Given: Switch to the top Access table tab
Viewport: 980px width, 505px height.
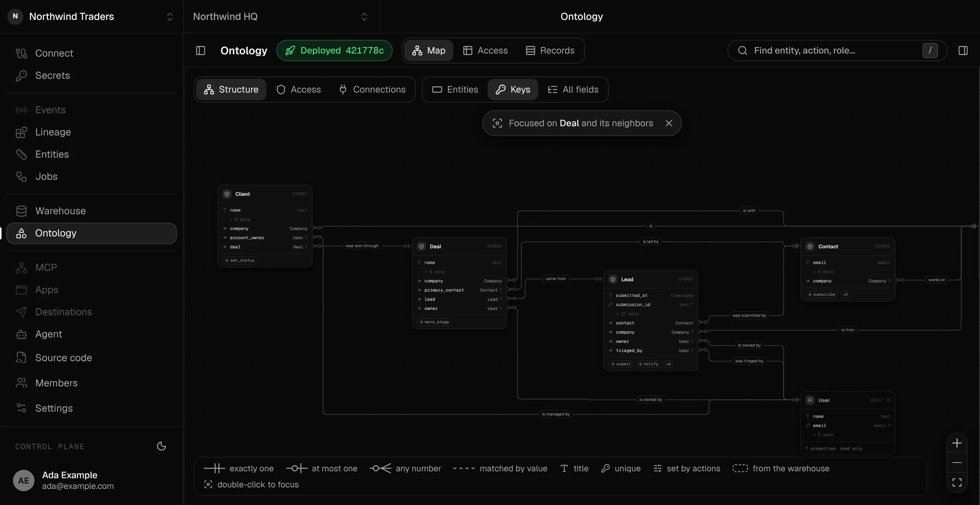Looking at the screenshot, I should click(x=485, y=50).
